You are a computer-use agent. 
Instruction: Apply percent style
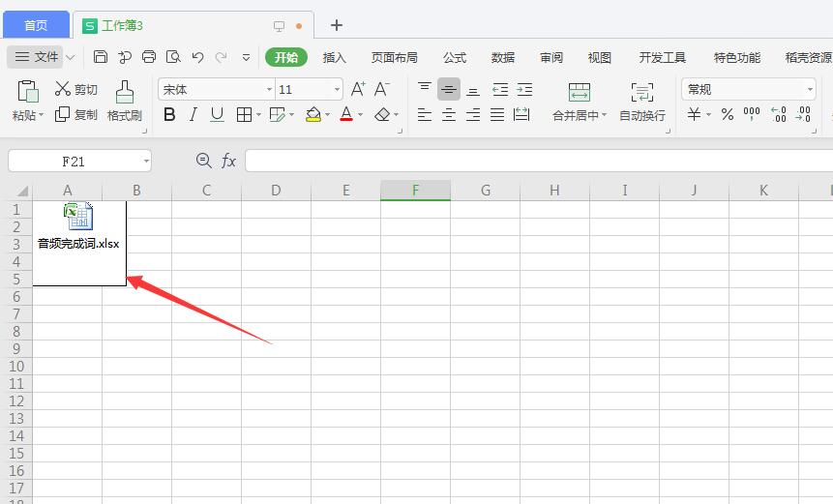728,114
